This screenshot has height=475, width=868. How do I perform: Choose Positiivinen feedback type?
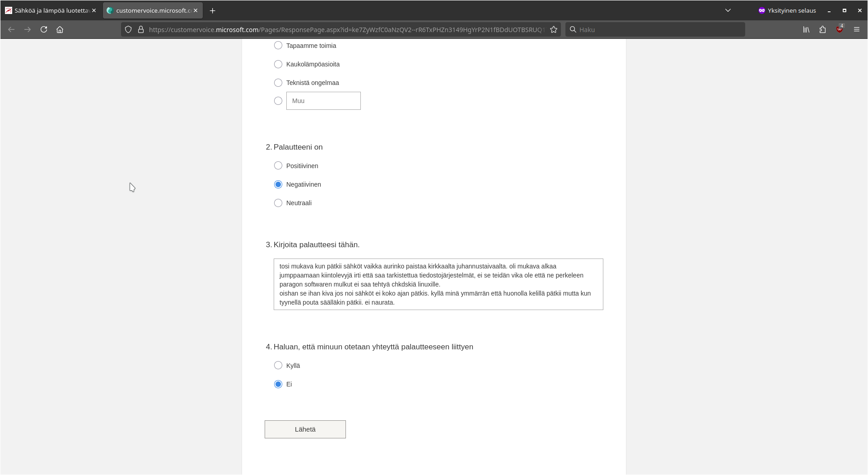point(278,166)
